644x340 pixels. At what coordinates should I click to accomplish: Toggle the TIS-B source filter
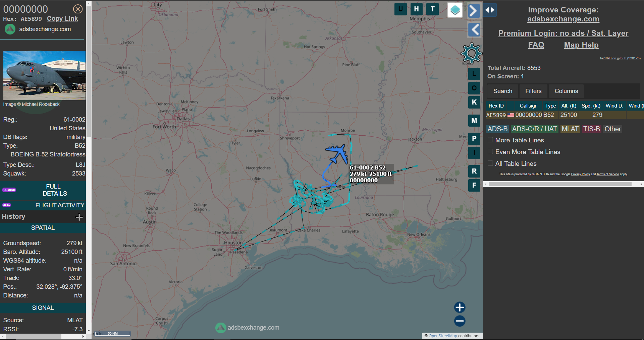click(591, 129)
